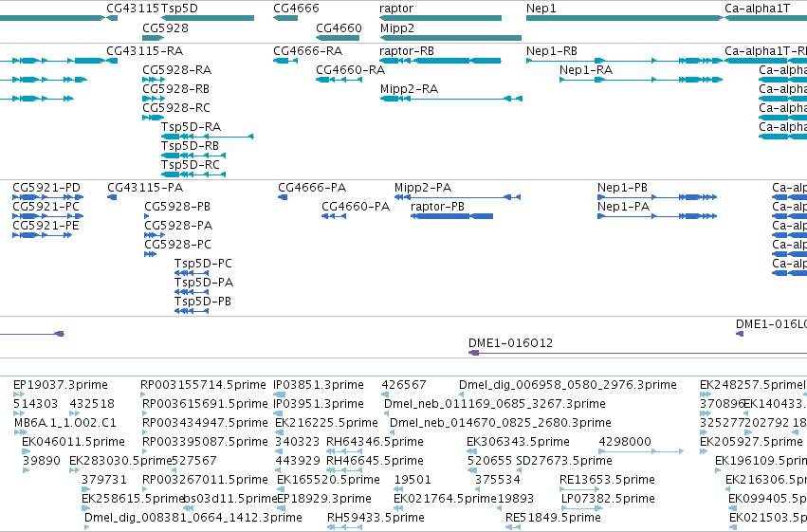Click EST RE51849.5prime

click(x=553, y=519)
